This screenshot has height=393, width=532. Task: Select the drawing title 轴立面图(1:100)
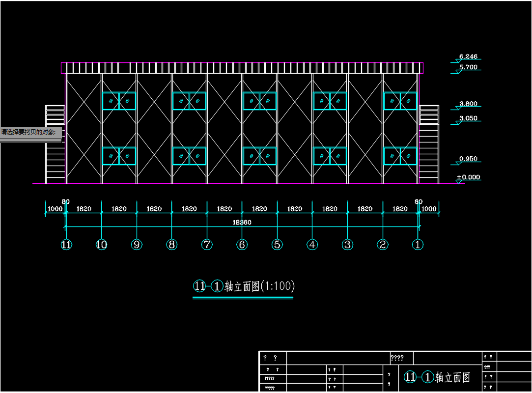259,286
